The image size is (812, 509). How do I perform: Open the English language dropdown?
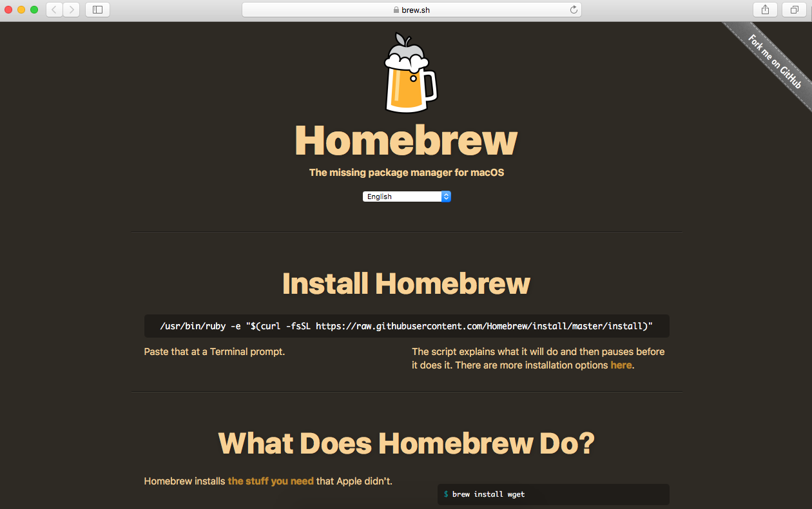click(407, 197)
